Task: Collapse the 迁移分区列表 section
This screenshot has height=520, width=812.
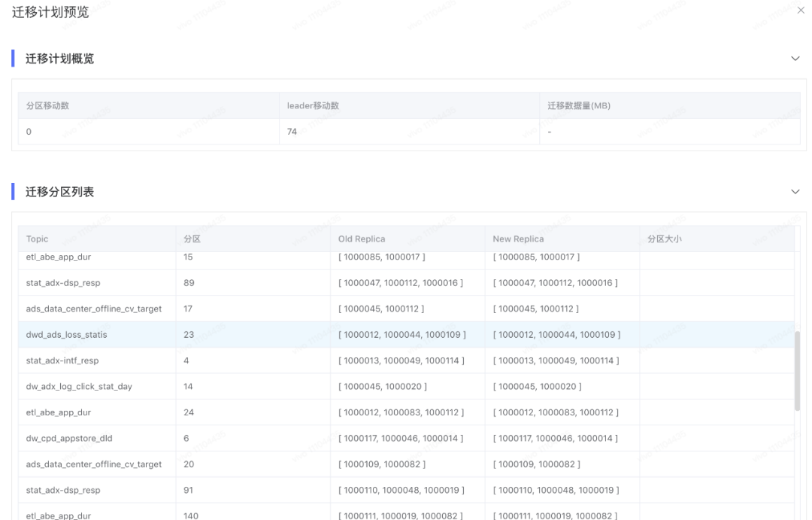Action: 795,192
